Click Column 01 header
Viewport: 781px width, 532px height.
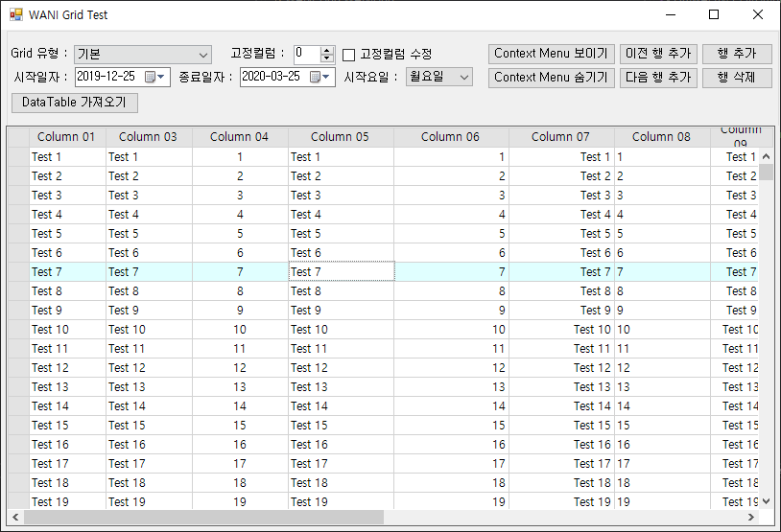pos(67,137)
